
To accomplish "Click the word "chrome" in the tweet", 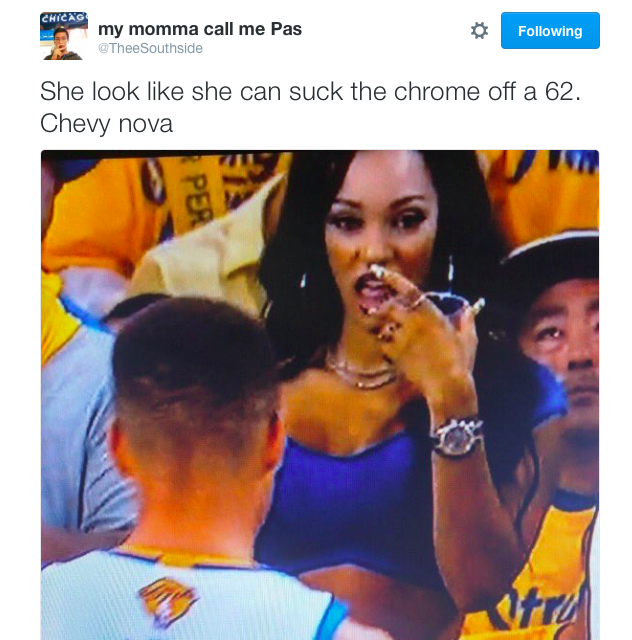I will [x=436, y=91].
